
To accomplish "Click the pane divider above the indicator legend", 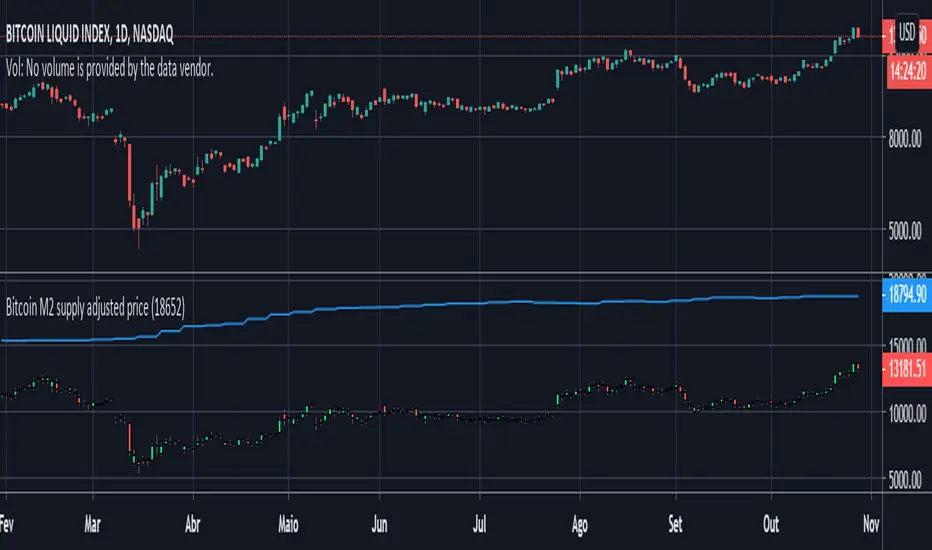I will pyautogui.click(x=440, y=274).
